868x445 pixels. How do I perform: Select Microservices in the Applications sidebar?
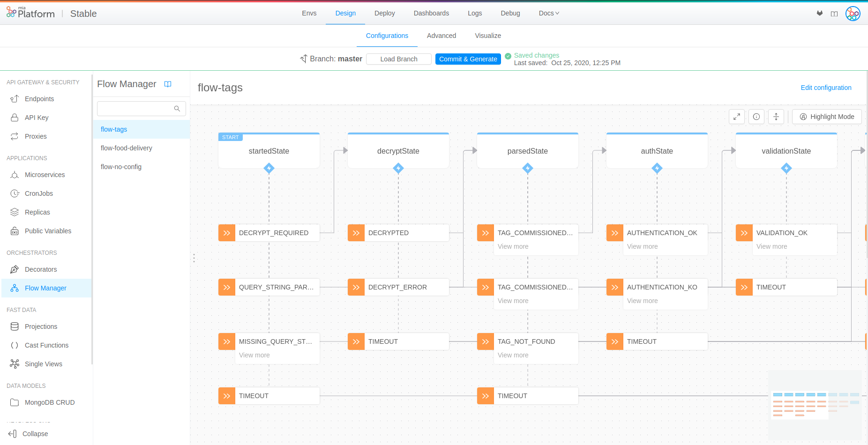45,175
